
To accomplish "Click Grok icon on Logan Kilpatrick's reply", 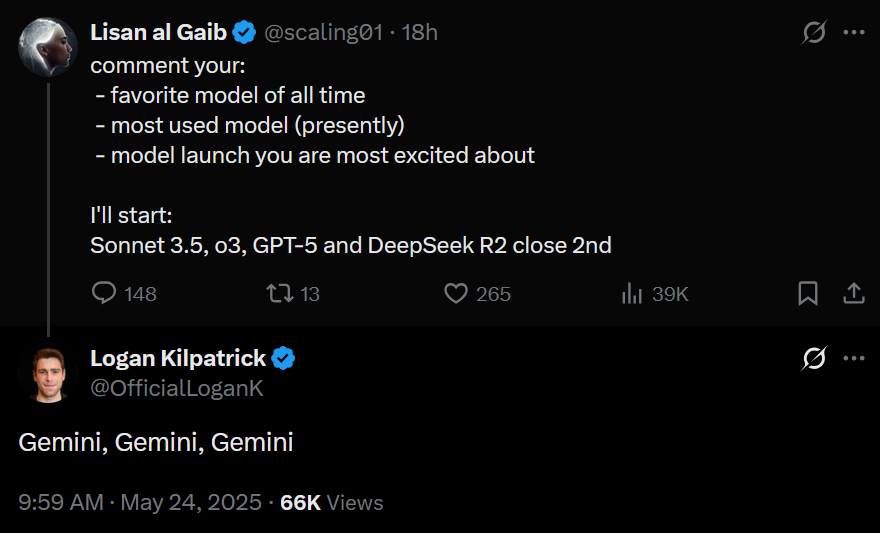I will click(815, 358).
